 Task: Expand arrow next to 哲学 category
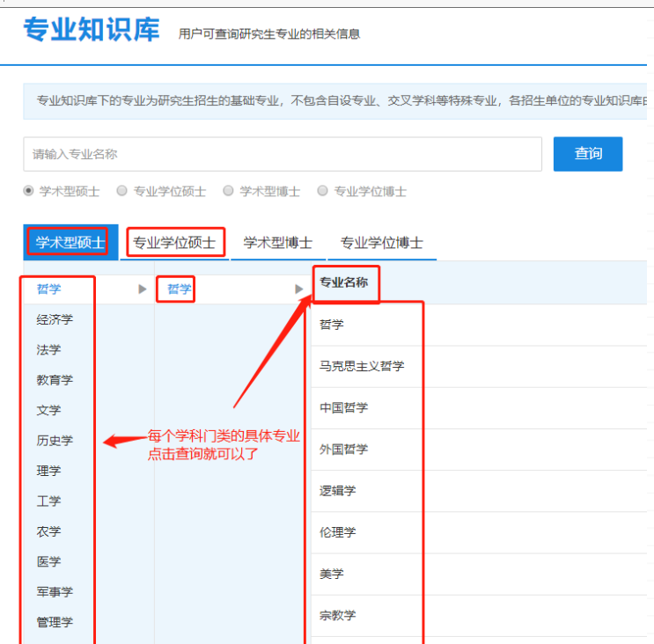click(x=143, y=289)
